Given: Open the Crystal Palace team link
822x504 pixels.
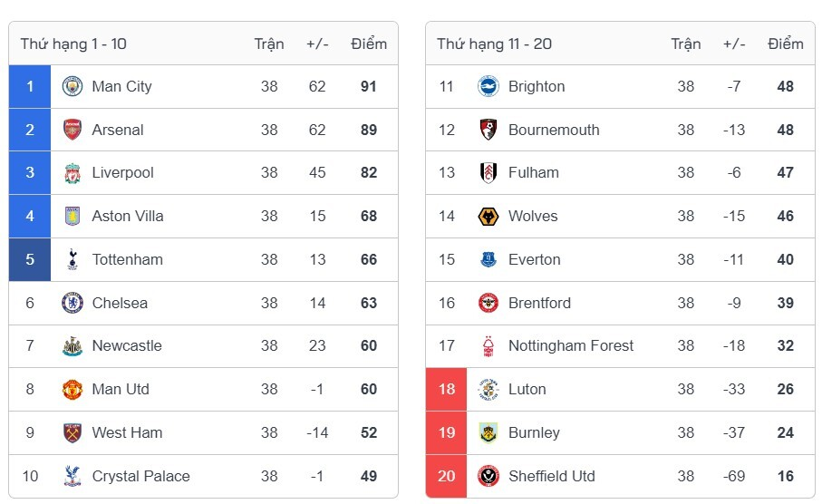Looking at the screenshot, I should (x=141, y=476).
